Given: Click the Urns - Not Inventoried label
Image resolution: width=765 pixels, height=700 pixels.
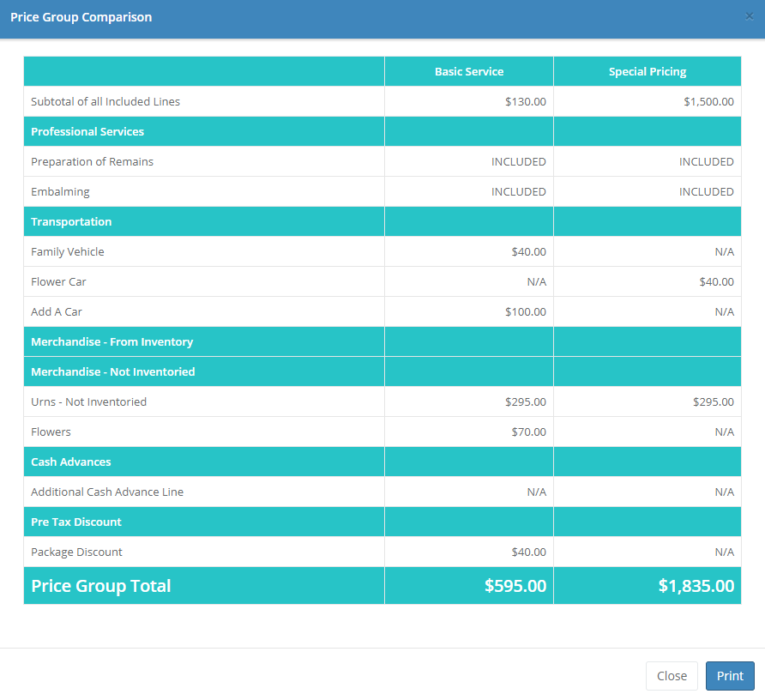Looking at the screenshot, I should [88, 402].
